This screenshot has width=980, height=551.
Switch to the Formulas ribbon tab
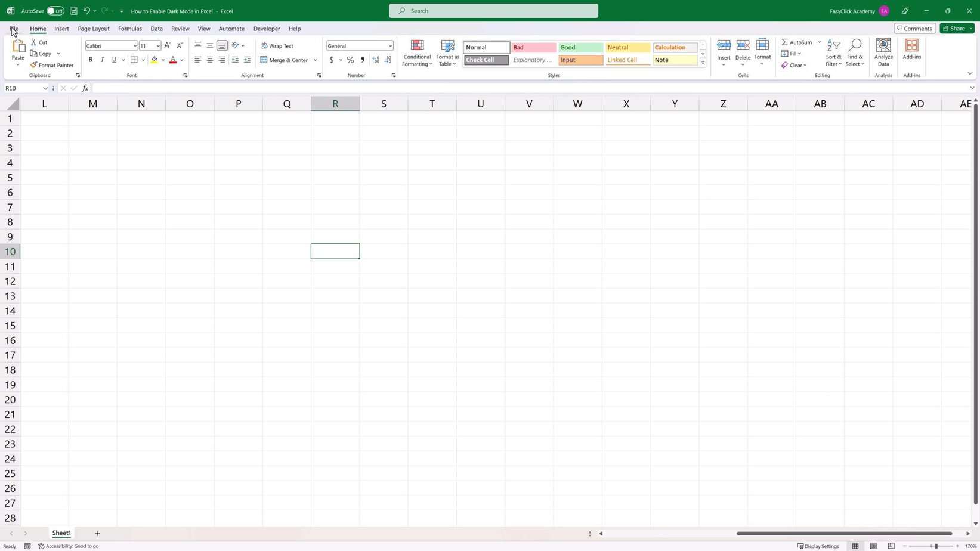point(129,29)
